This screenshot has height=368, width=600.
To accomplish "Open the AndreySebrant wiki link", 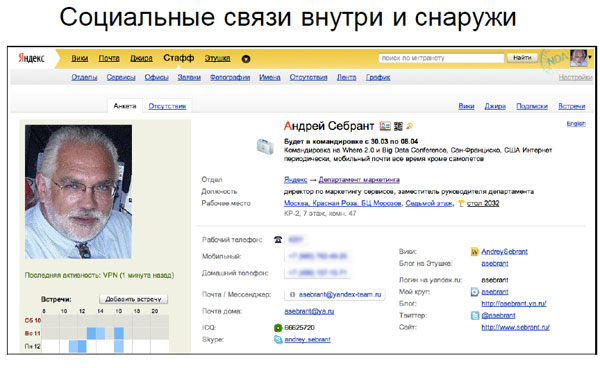I will 504,251.
